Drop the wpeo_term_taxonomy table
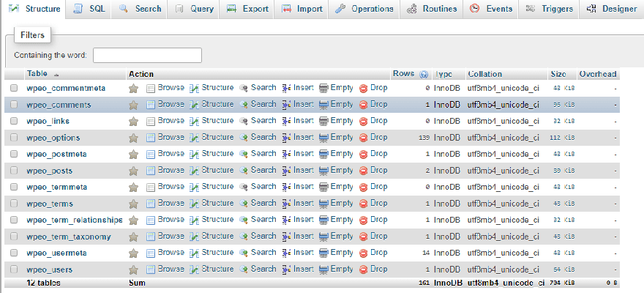The height and width of the screenshot is (293, 644). 373,236
